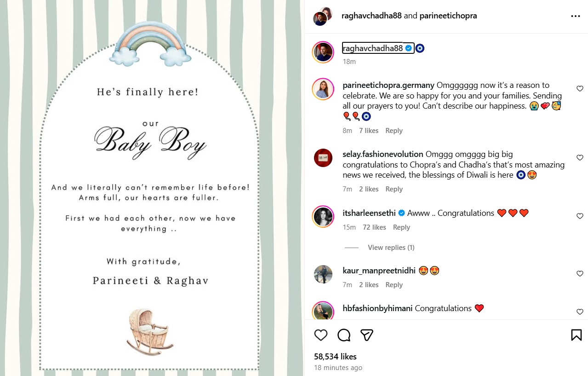Share post via paper plane icon

366,335
